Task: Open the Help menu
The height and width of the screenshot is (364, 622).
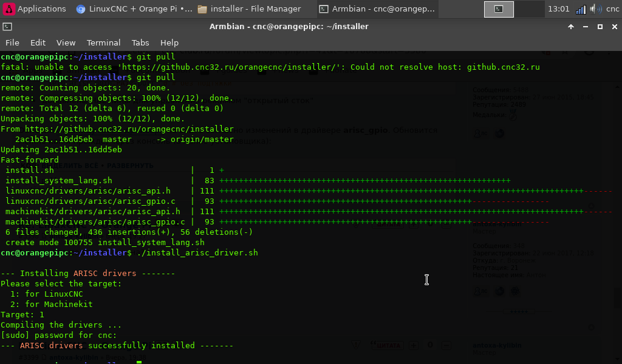Action: pos(169,42)
